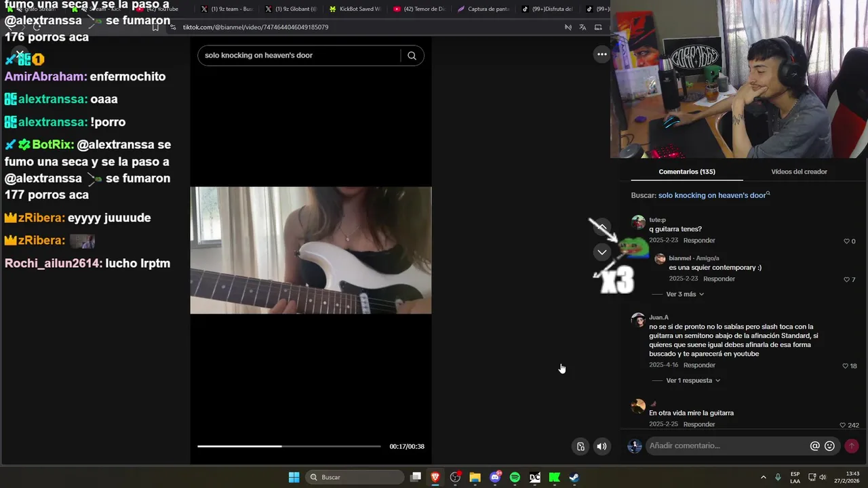Click the cast screen icon in address bar
This screenshot has height=488, width=868.
tap(598, 27)
